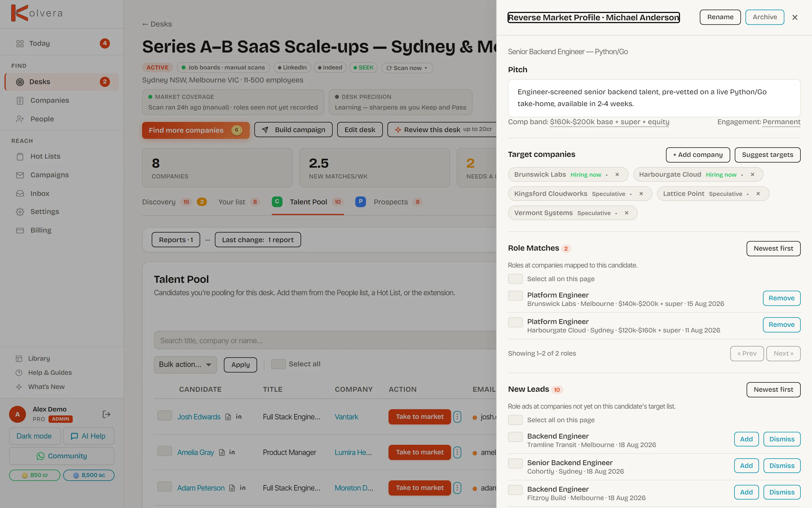Click the Hot Lists clipboard icon

click(x=20, y=156)
